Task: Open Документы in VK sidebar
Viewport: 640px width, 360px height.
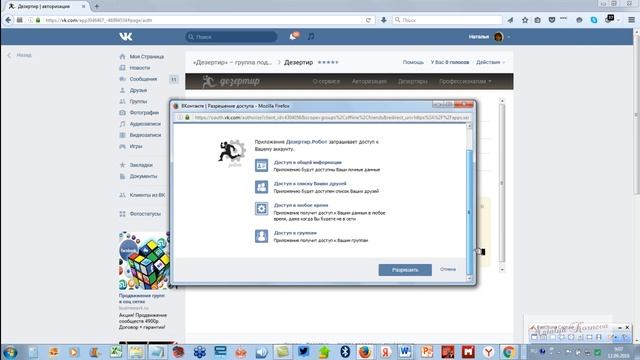Action: click(x=143, y=176)
